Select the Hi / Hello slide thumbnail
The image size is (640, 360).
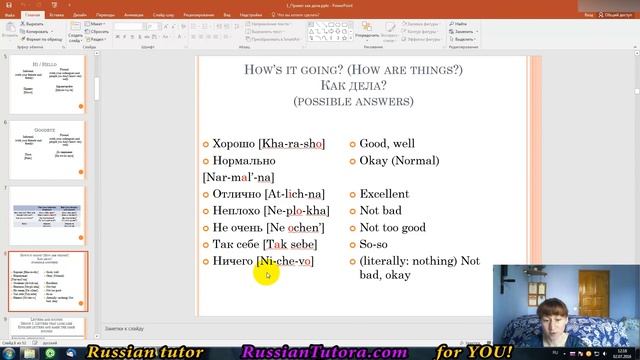(x=47, y=84)
